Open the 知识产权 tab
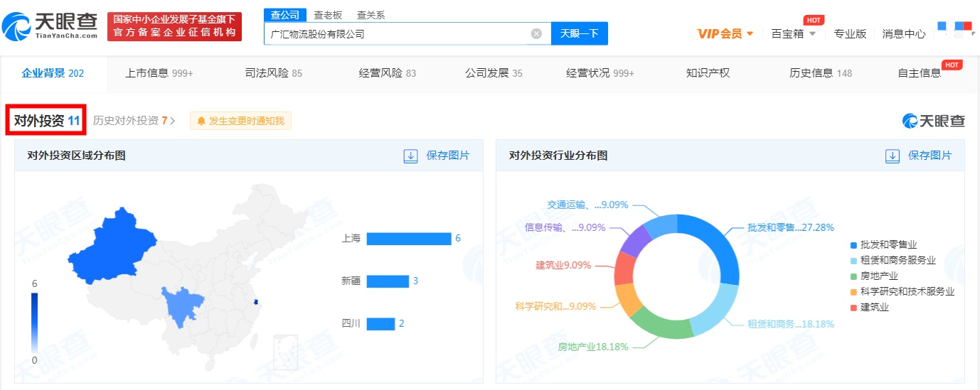The width and height of the screenshot is (980, 390). [708, 73]
